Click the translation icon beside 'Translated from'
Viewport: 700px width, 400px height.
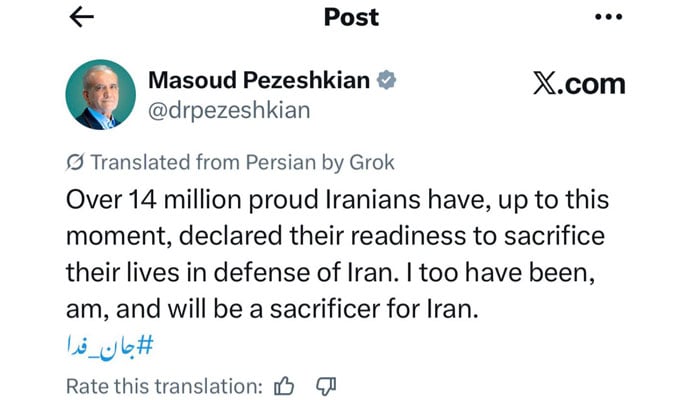pyautogui.click(x=74, y=162)
